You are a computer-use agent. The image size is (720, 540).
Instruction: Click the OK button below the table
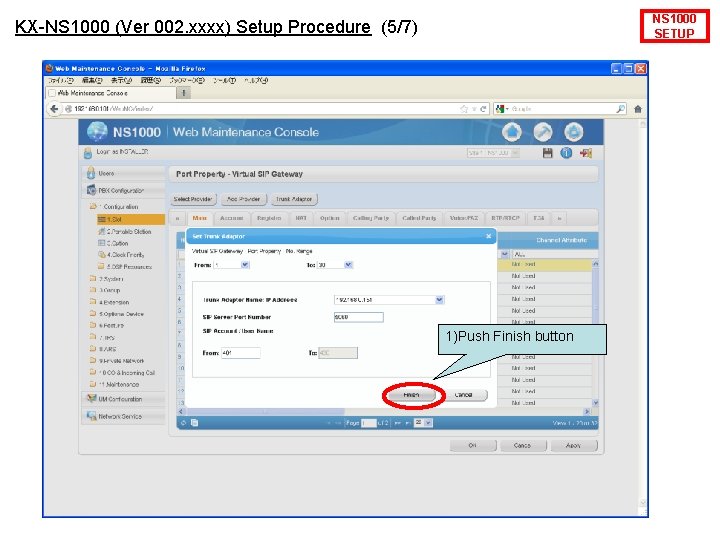(x=472, y=446)
